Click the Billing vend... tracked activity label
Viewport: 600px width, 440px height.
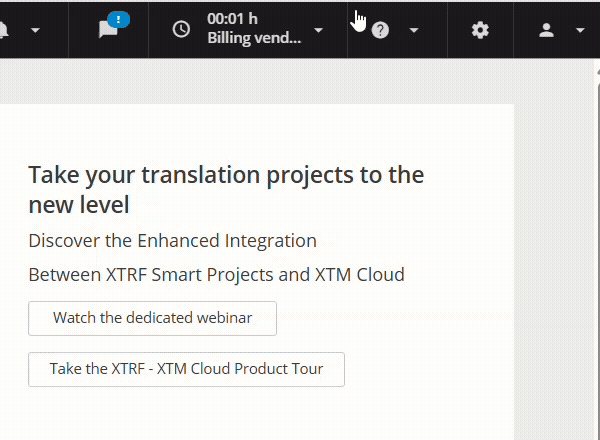254,38
